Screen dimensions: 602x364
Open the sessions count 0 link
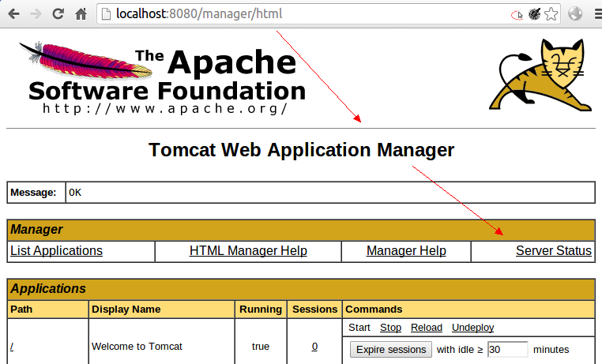[x=314, y=347]
